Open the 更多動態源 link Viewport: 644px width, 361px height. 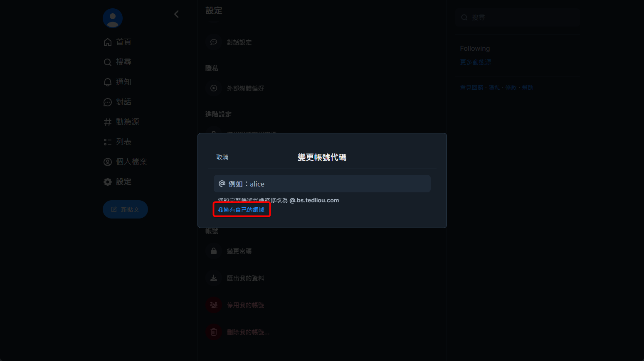click(475, 62)
